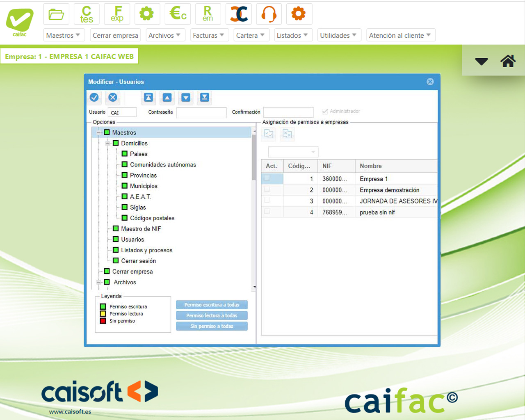Open the Facturas menu
The image size is (525, 420).
pyautogui.click(x=208, y=35)
